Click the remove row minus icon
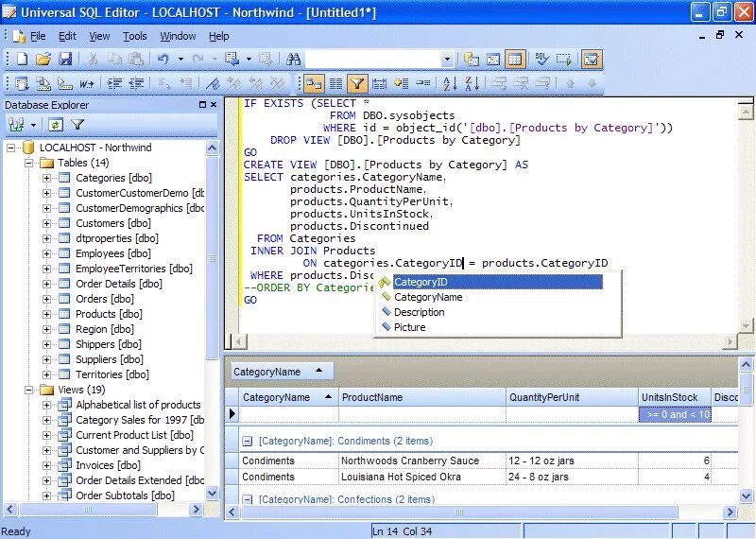This screenshot has height=539, width=756. 422,83
